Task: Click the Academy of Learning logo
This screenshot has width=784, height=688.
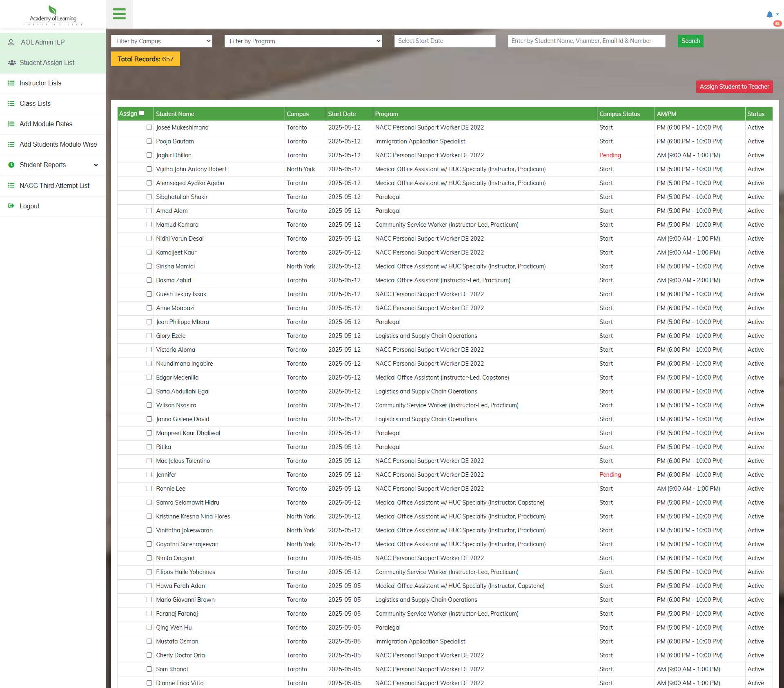Action: pyautogui.click(x=53, y=16)
